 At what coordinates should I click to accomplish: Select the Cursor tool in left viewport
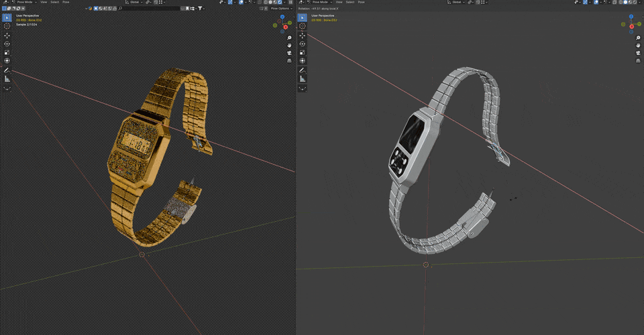click(x=7, y=26)
